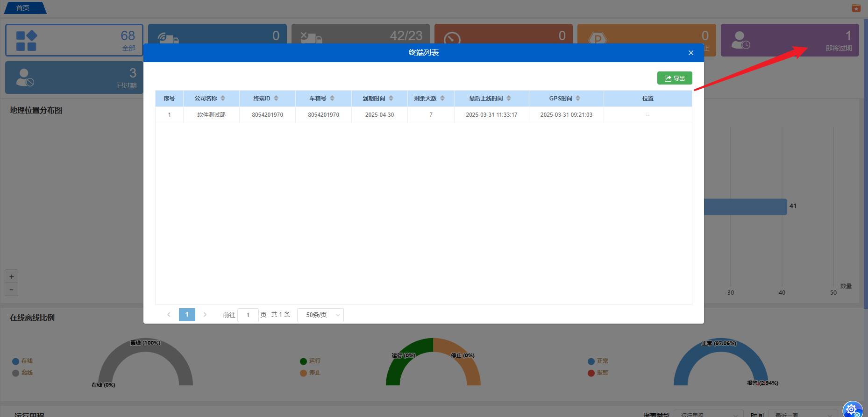Open the 全部 68 terminals card
868x417 pixels.
(x=74, y=40)
